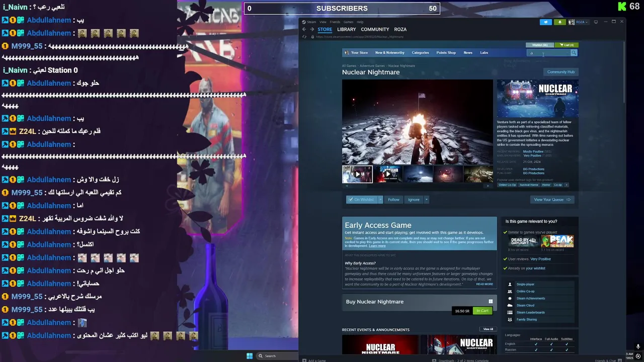Click View All announcements

pyautogui.click(x=488, y=329)
